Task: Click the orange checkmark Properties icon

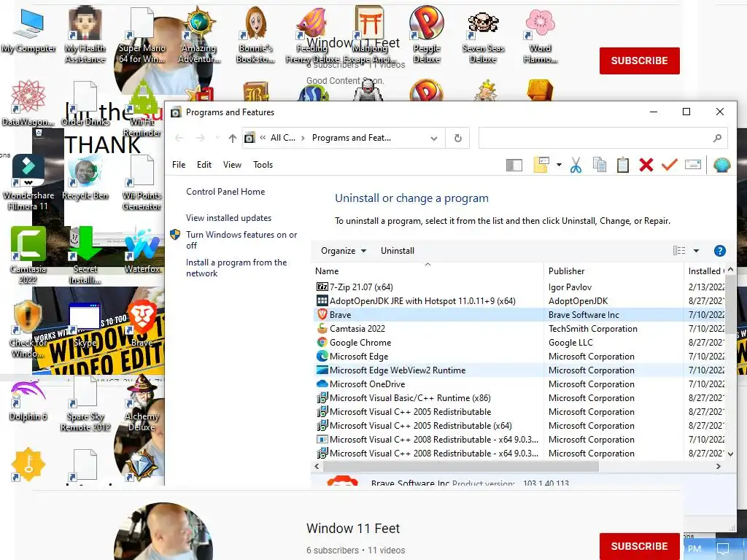Action: coord(670,165)
